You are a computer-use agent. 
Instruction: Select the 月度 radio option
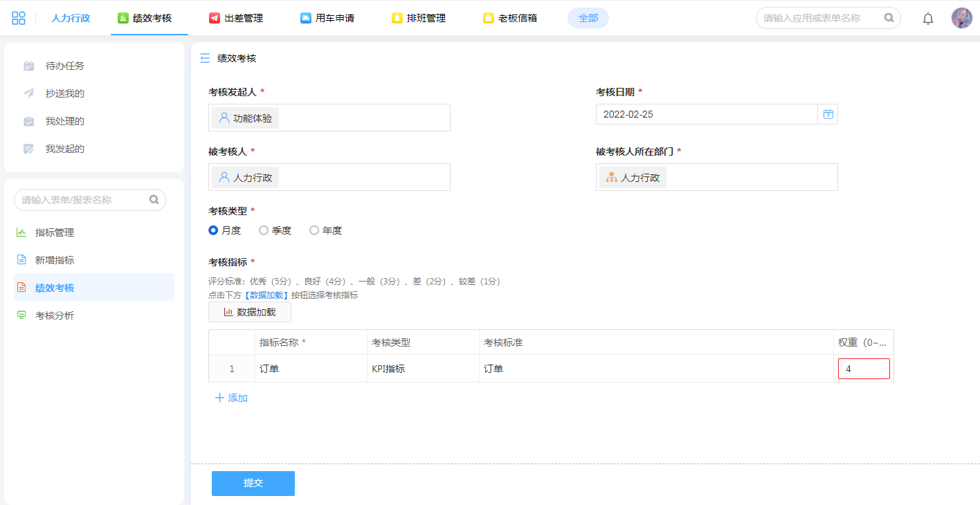[x=214, y=230]
